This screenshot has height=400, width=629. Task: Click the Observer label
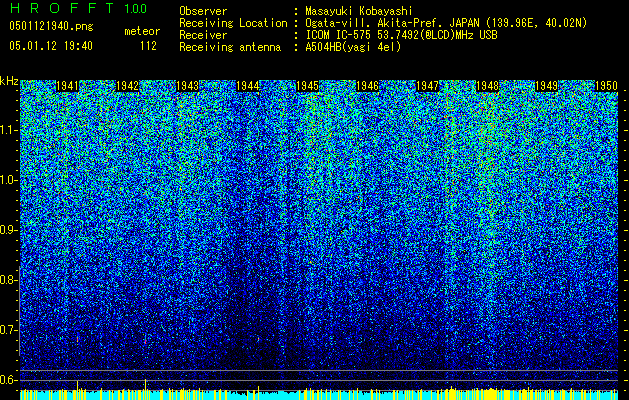click(x=203, y=12)
